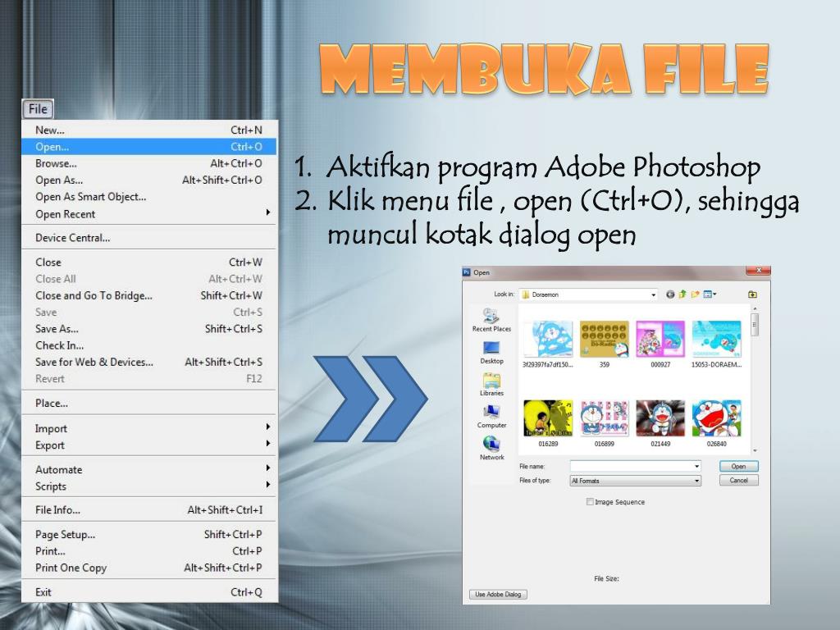Screen dimensions: 840x630
Task: Select Device Central... entry
Action: [149, 237]
